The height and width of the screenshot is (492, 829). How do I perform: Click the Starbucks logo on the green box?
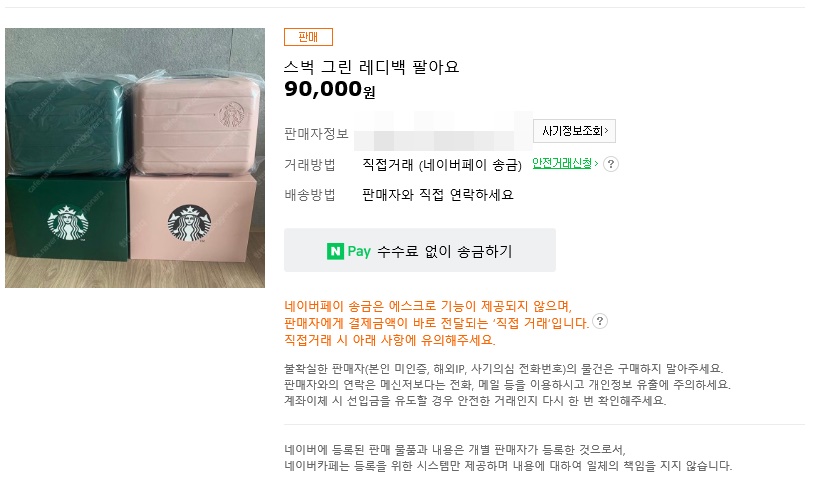68,227
